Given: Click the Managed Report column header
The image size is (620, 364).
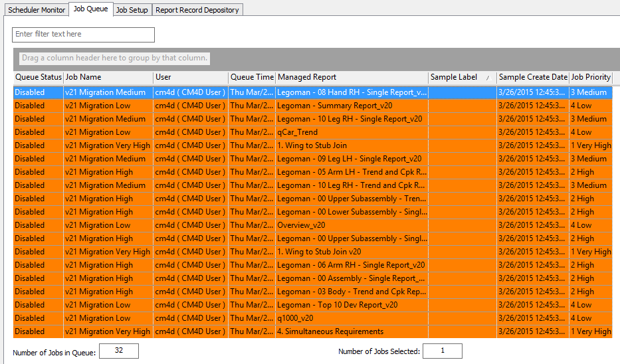Looking at the screenshot, I should pos(351,77).
